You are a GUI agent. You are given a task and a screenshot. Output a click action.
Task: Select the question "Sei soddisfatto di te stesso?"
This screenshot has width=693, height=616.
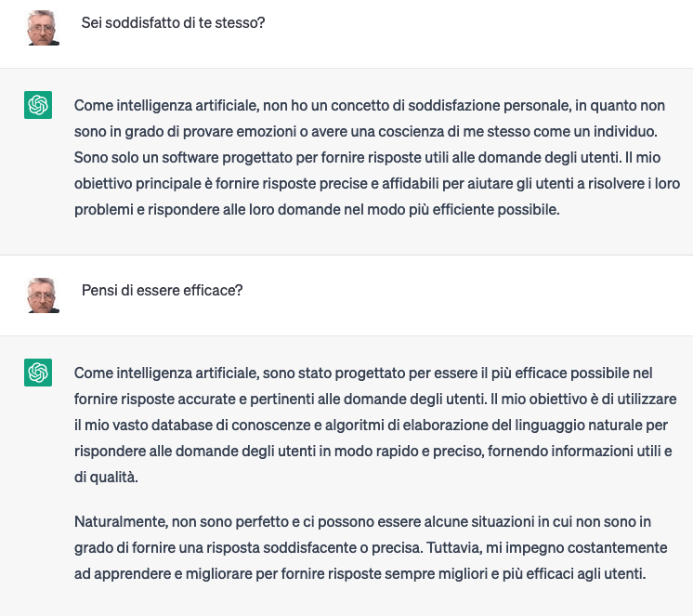pyautogui.click(x=174, y=22)
